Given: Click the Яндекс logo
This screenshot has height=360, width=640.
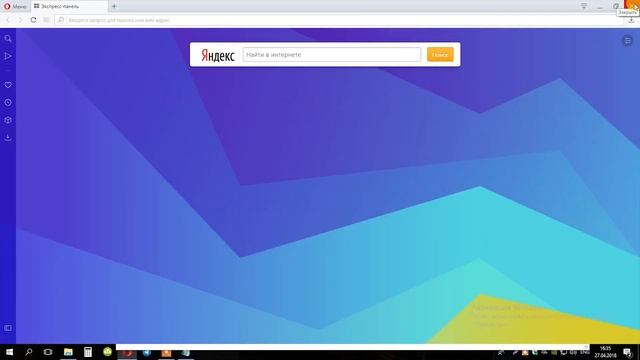Looking at the screenshot, I should click(218, 55).
